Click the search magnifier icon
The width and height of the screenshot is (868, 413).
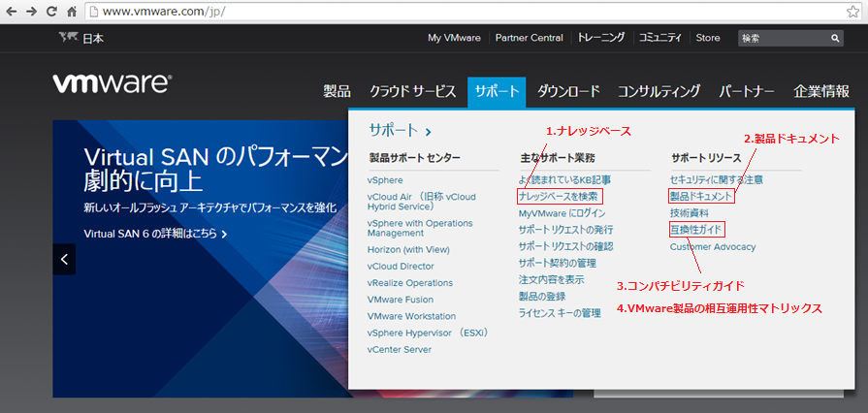point(835,39)
